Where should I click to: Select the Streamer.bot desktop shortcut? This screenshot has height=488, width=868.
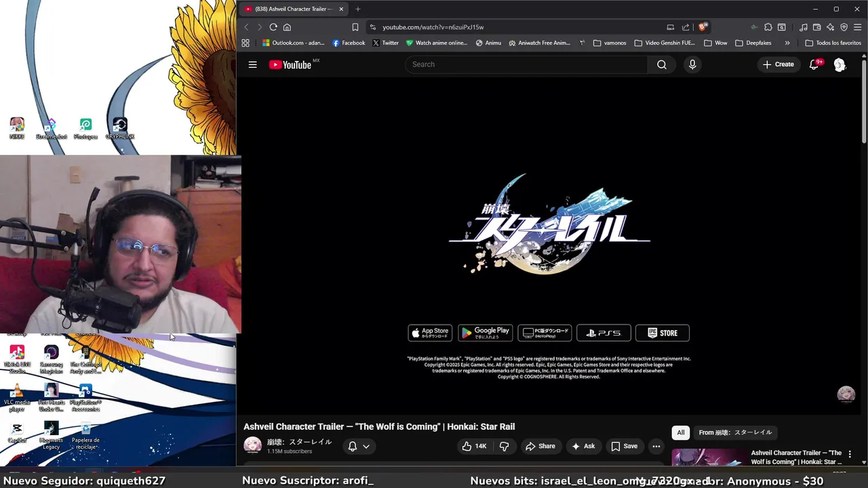pyautogui.click(x=52, y=128)
